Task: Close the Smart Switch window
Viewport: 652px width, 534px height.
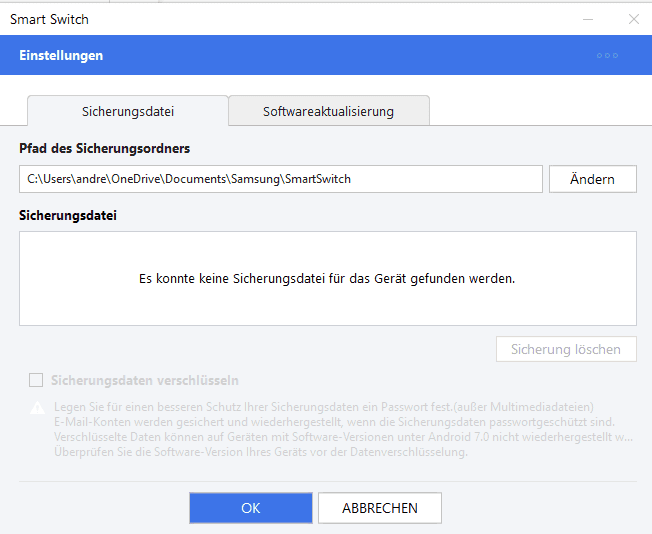Action: 633,19
